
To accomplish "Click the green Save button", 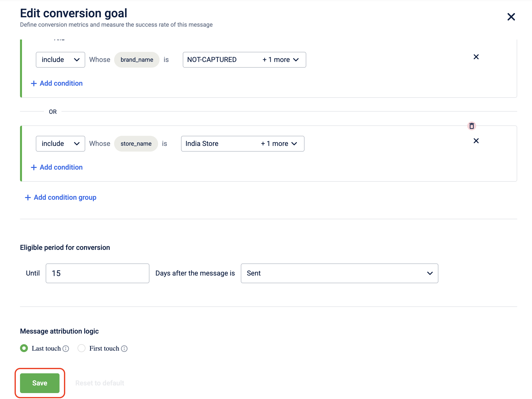I will [x=40, y=383].
